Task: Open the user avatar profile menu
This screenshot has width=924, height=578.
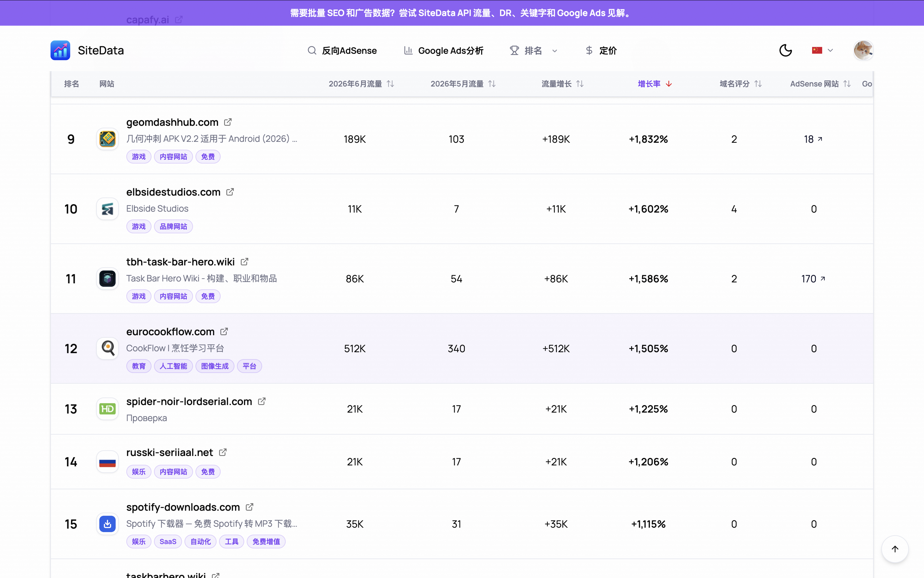Action: (x=863, y=50)
